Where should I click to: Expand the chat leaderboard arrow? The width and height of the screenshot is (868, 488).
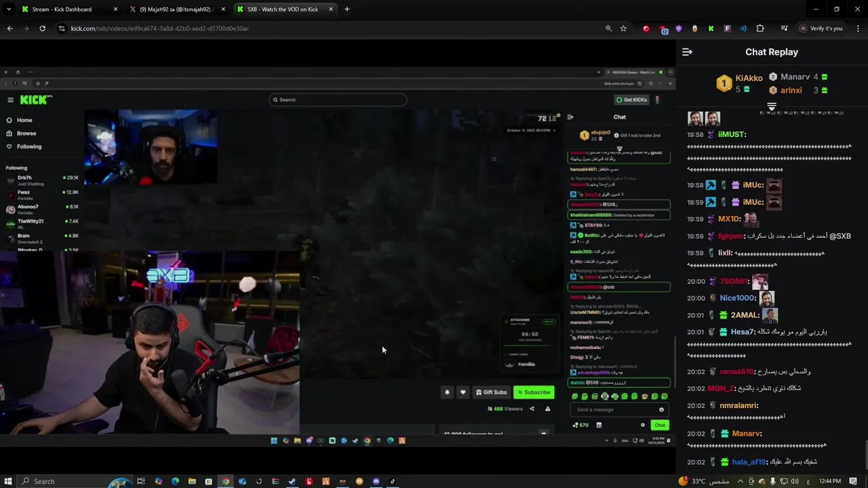point(772,106)
